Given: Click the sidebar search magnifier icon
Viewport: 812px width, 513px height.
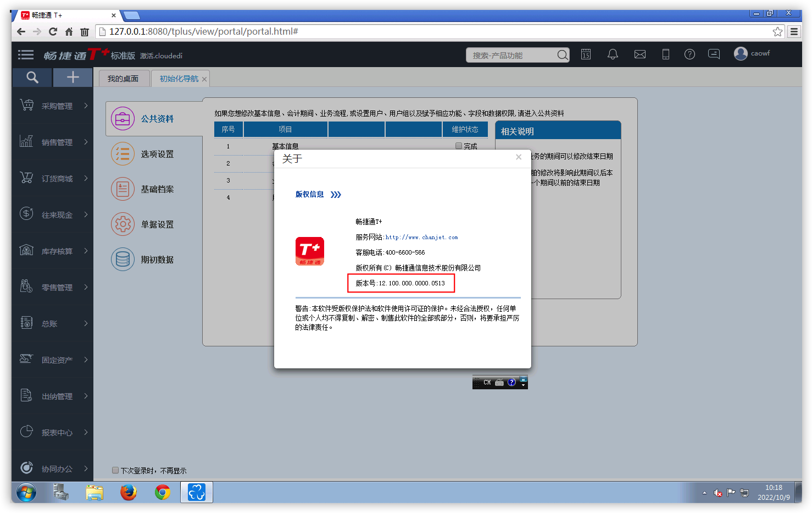Looking at the screenshot, I should (32, 78).
